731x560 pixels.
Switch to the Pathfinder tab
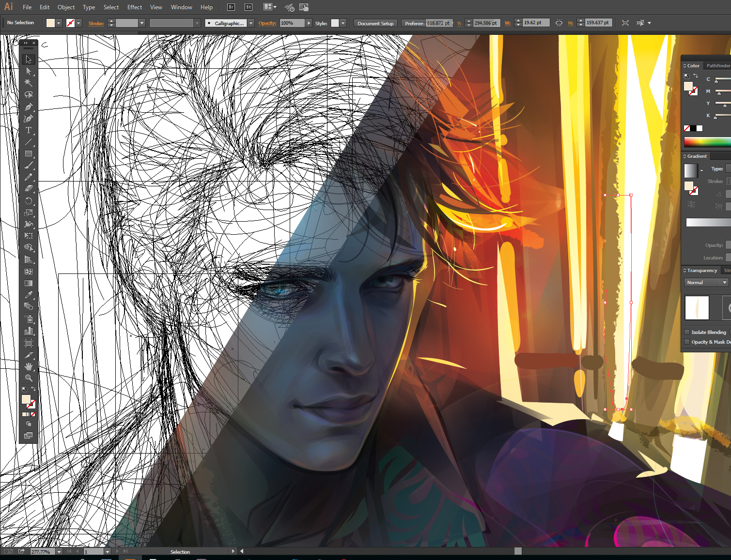(x=718, y=65)
